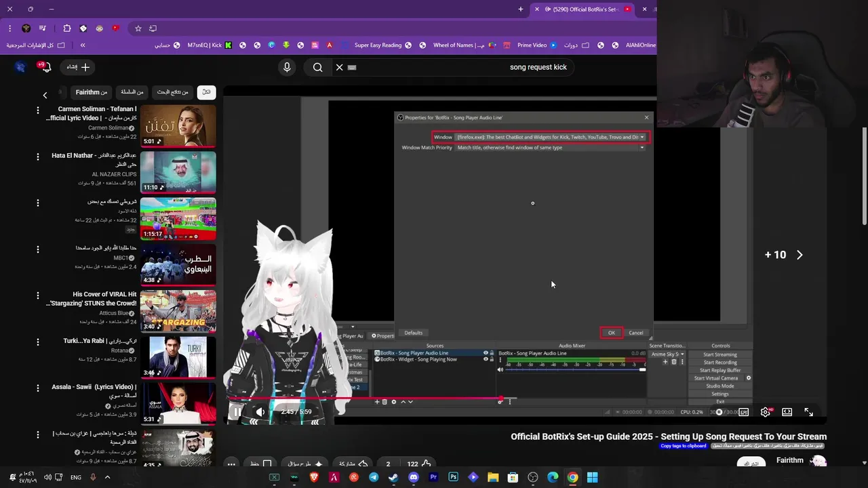
Task: Select the Official BotRix's Set-up browser tab
Action: [583, 9]
